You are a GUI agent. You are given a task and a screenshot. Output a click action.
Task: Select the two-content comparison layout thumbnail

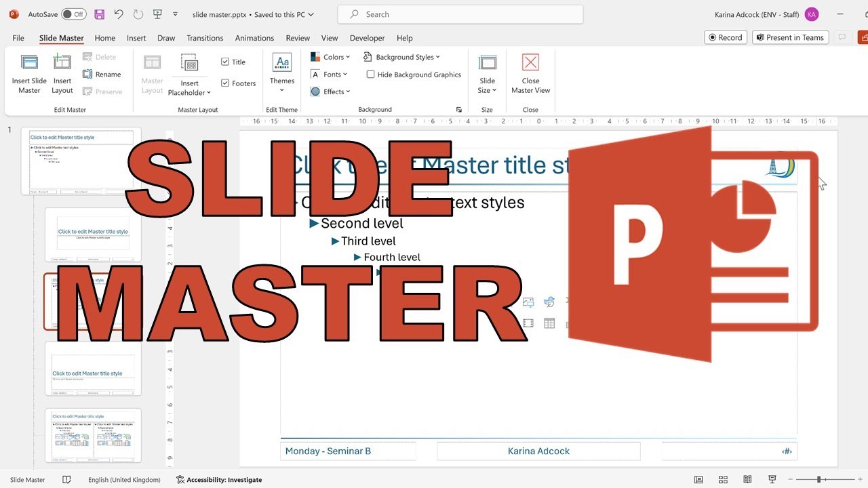click(x=93, y=435)
